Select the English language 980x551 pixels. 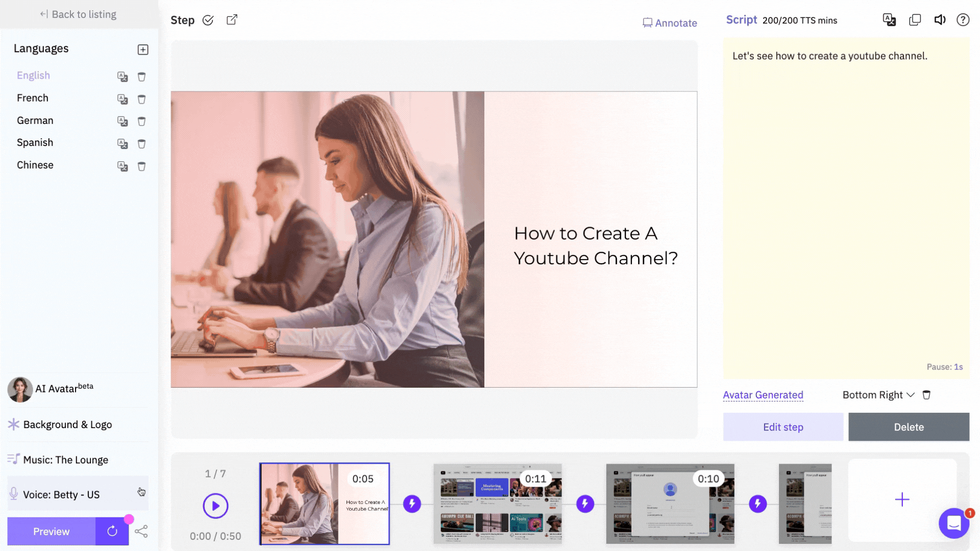point(33,76)
